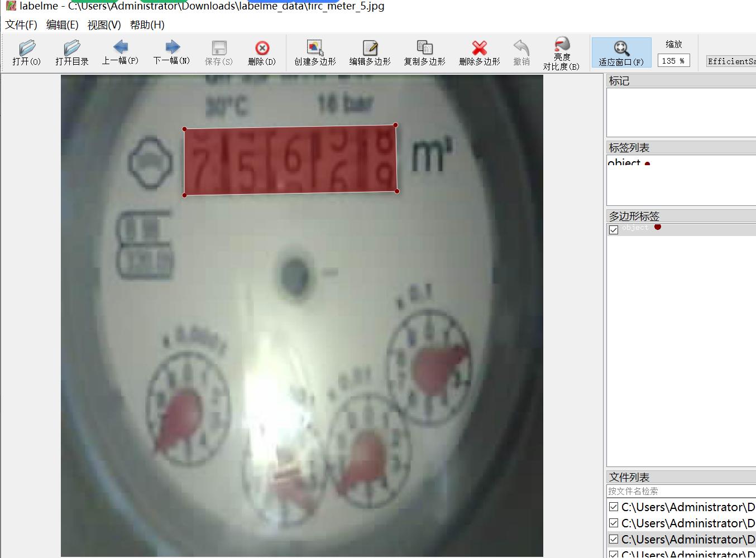Open Brightness Contrast tool (亮度对比度)
The image size is (756, 558).
point(562,54)
